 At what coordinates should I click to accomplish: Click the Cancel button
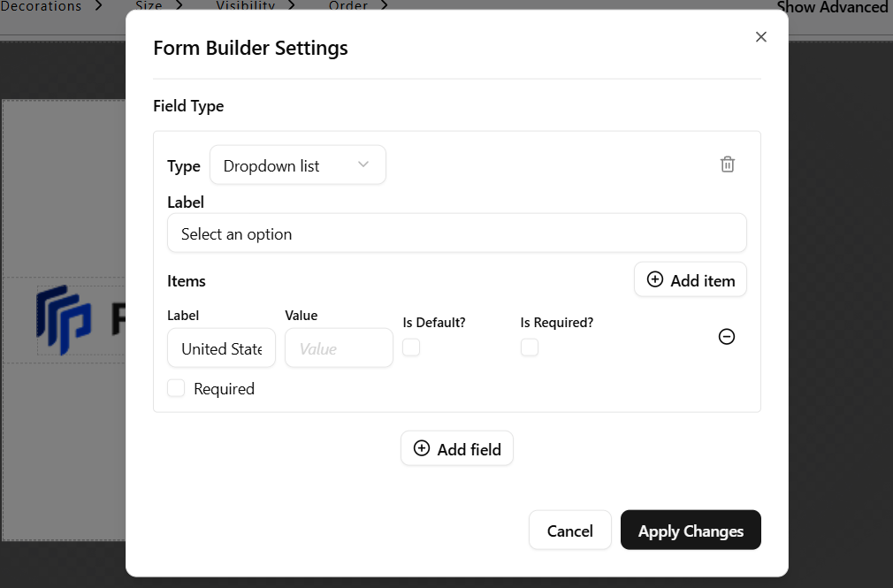pos(569,531)
